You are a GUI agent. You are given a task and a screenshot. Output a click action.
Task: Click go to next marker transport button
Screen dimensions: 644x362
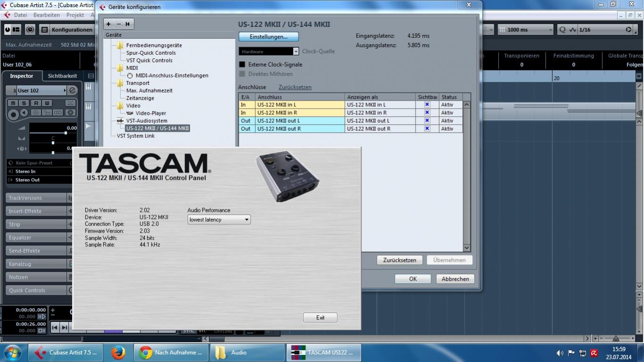coord(65,327)
